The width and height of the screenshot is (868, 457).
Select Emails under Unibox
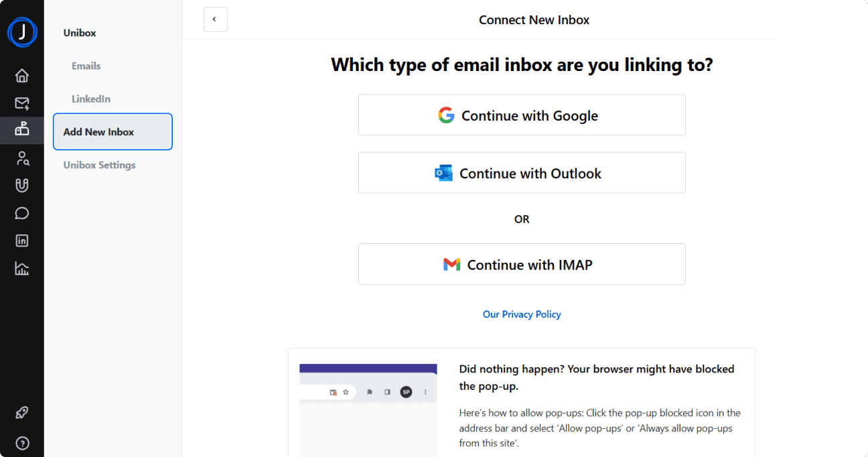pyautogui.click(x=86, y=66)
